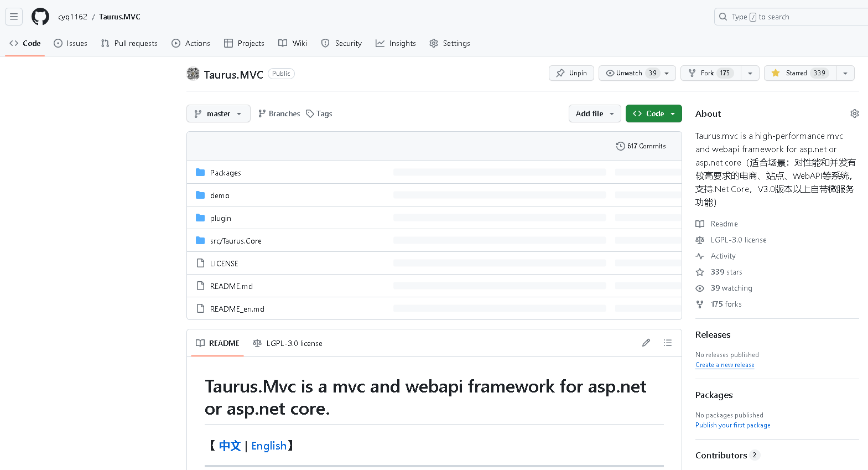Click the commits history clock icon

click(621, 146)
